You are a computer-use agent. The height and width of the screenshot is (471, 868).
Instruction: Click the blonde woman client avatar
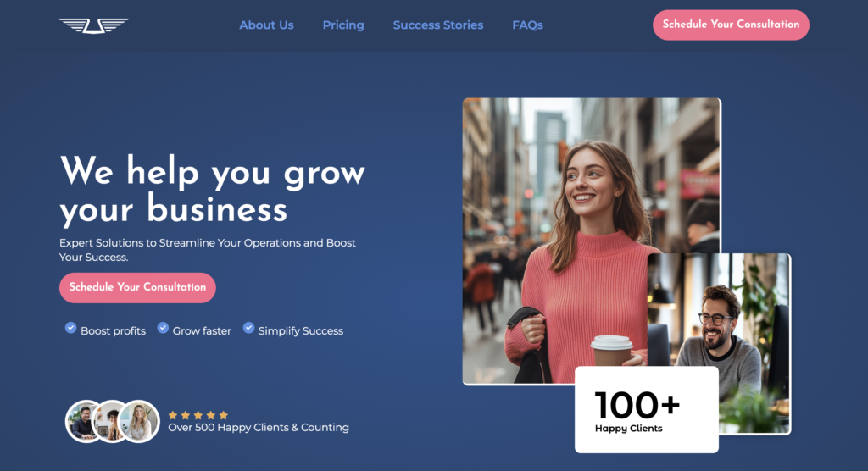click(139, 421)
